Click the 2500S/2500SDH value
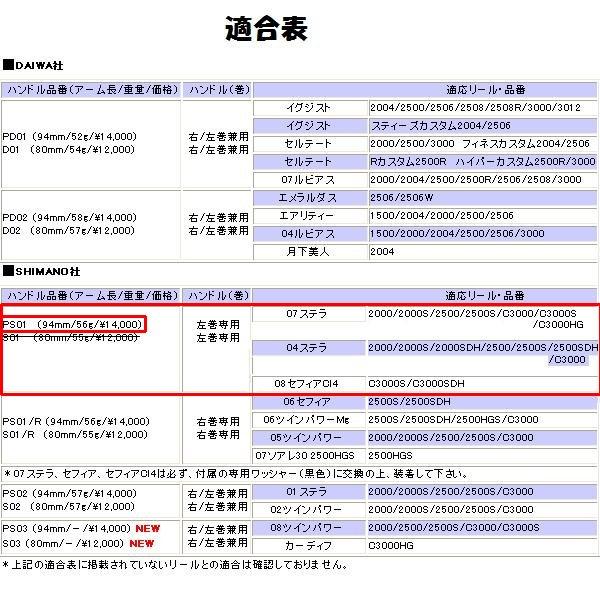The width and height of the screenshot is (600, 600). 409,402
